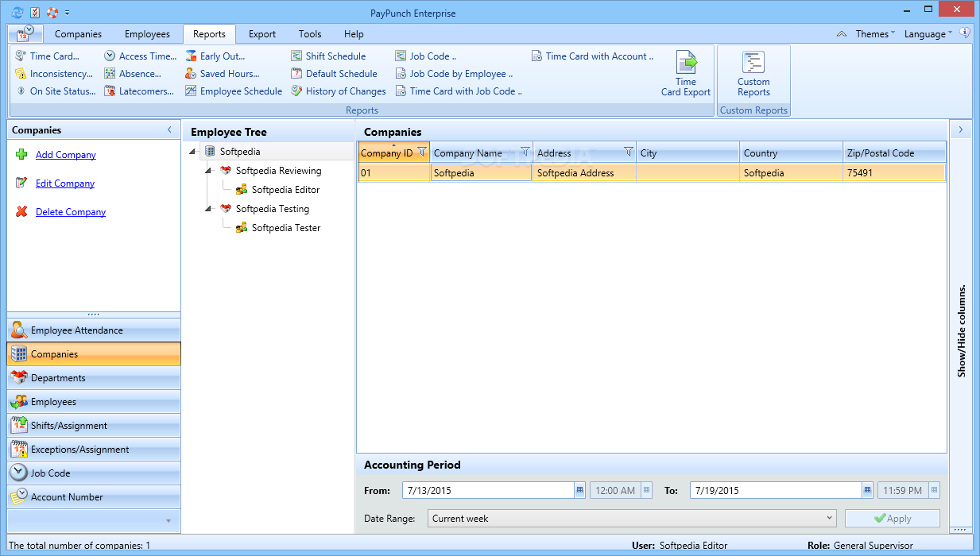The image size is (980, 556).
Task: Click the Time Card Export button
Action: pyautogui.click(x=686, y=74)
